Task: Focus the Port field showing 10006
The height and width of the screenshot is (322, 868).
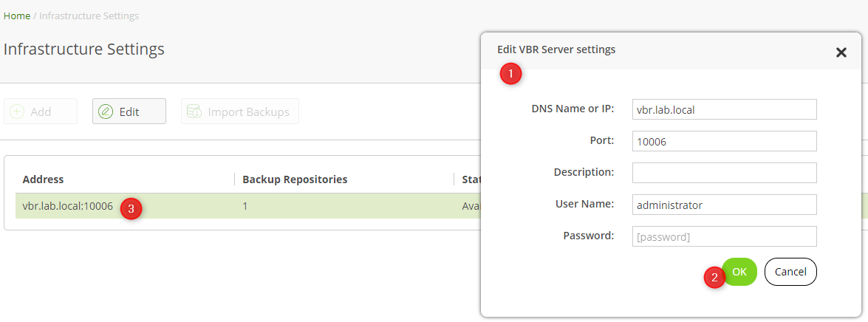Action: [x=724, y=141]
